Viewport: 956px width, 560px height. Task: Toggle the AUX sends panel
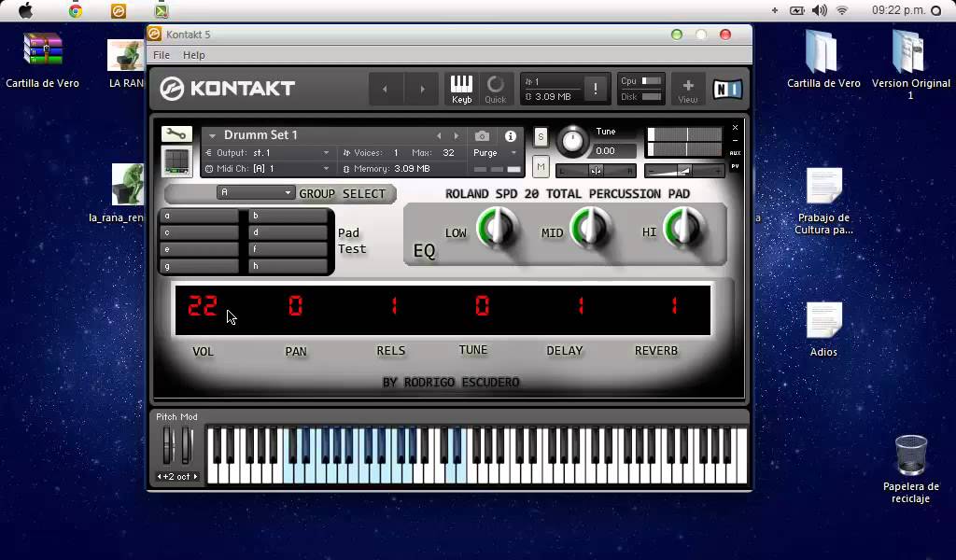[x=736, y=153]
